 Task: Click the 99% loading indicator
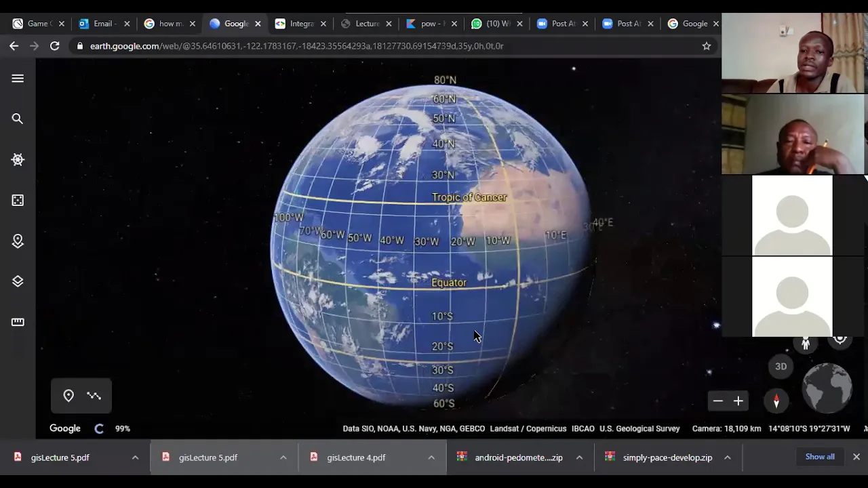(x=122, y=428)
